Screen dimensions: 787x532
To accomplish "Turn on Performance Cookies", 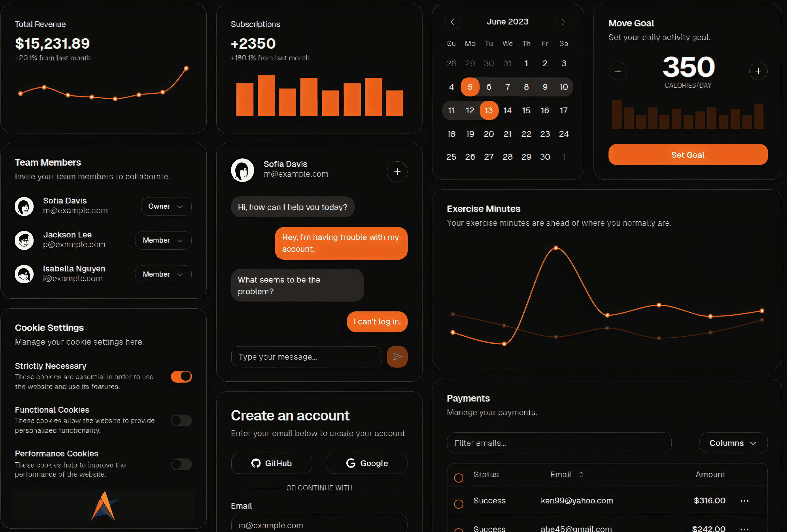I will click(181, 464).
